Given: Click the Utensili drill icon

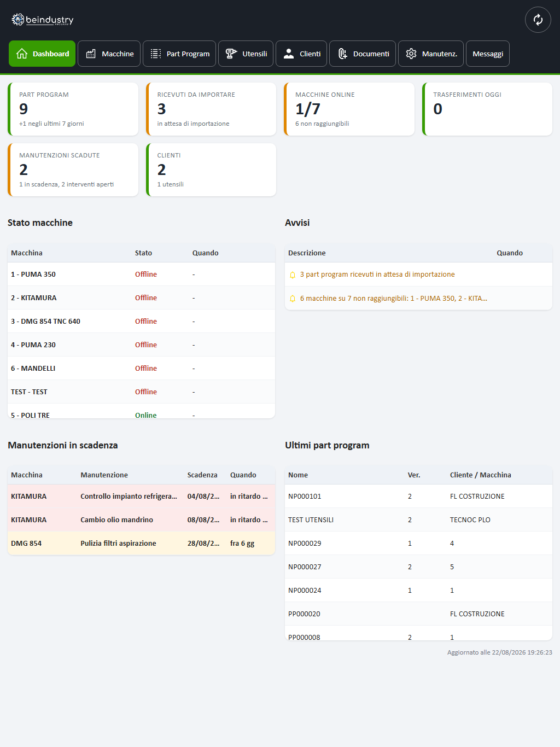Looking at the screenshot, I should (231, 54).
